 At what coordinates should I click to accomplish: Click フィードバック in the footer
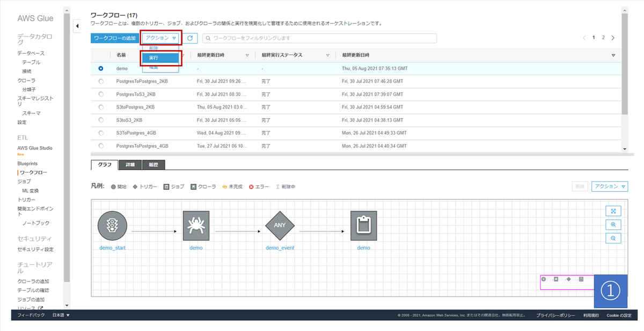(x=31, y=315)
